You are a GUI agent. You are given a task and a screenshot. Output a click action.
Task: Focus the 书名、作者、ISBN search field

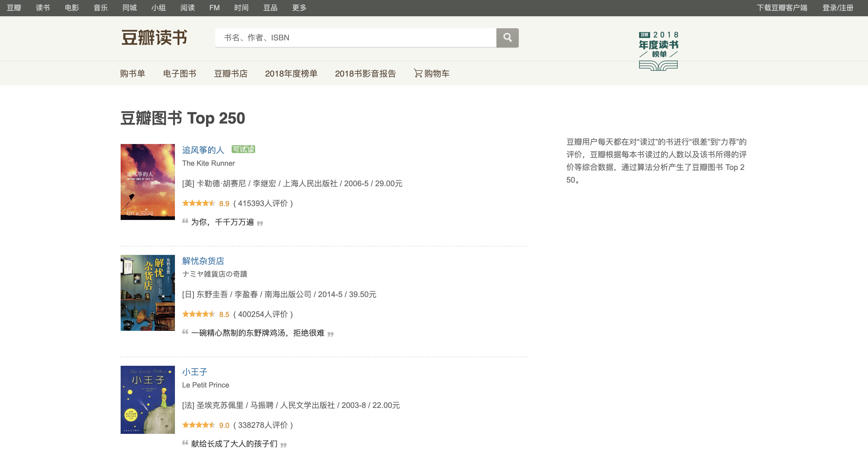[x=356, y=38]
